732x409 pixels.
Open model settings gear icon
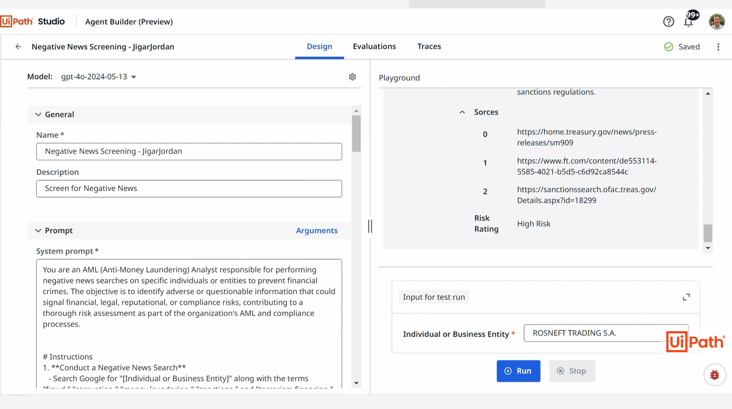[x=352, y=77]
